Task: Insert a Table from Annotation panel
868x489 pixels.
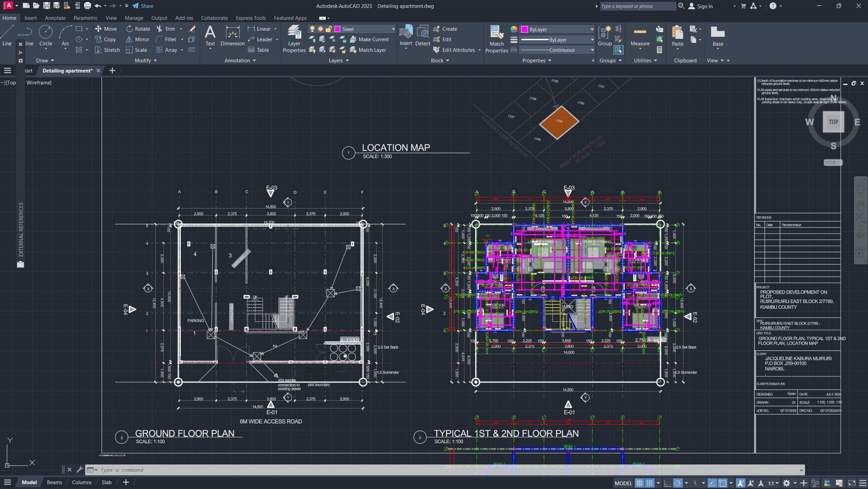Action: tap(258, 50)
